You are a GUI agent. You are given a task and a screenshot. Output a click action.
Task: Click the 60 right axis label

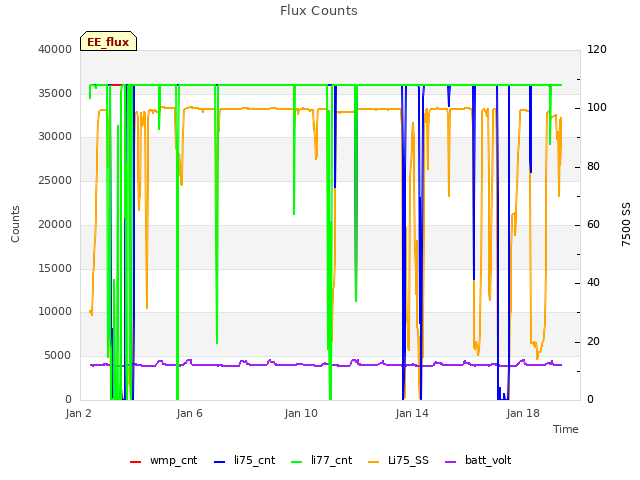click(593, 224)
